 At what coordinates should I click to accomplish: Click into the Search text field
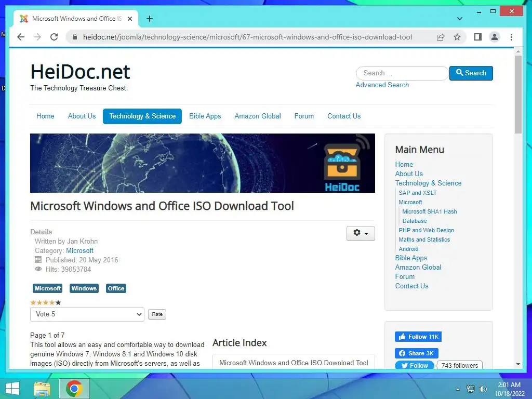(x=402, y=73)
